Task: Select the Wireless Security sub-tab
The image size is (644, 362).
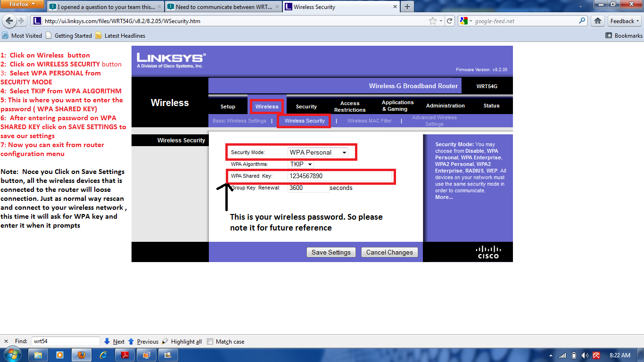Action: (x=305, y=121)
